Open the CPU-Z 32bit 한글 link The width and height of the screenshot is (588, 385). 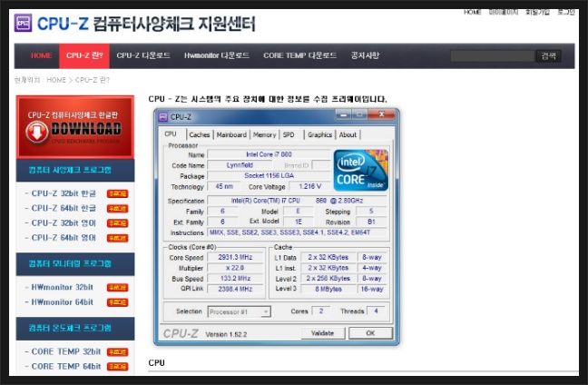click(x=64, y=193)
